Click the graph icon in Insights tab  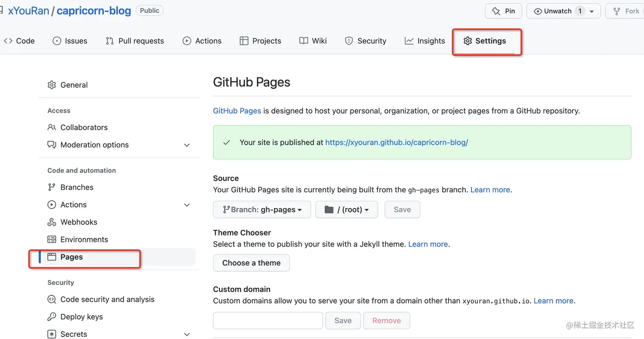coord(409,41)
